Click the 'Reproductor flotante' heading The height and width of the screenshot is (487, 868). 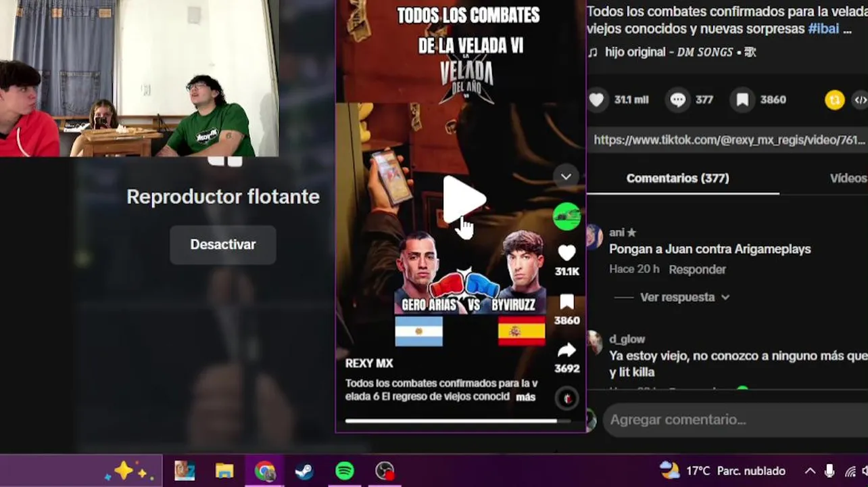[x=223, y=197]
